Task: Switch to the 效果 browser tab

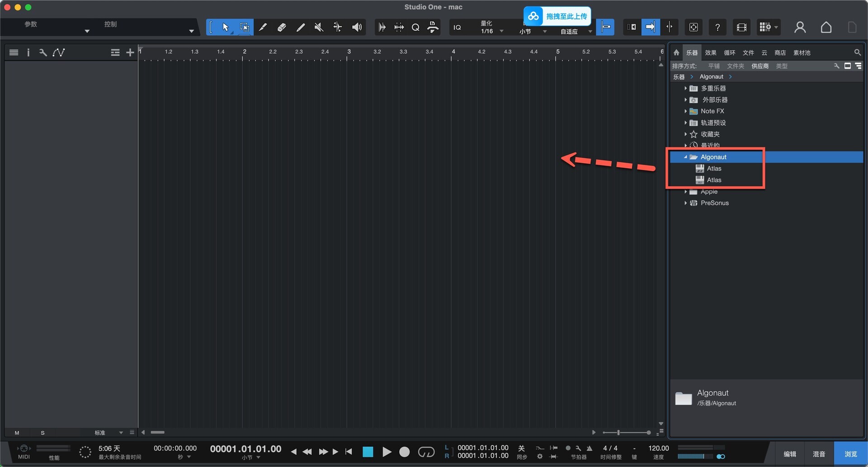Action: (710, 53)
